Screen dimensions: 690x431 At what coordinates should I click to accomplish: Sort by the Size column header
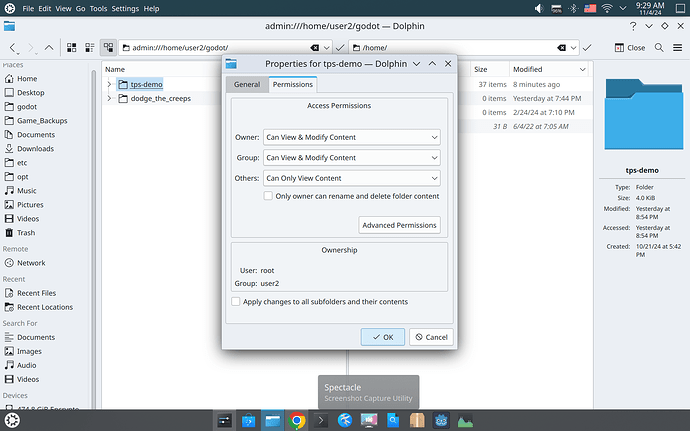click(x=481, y=70)
